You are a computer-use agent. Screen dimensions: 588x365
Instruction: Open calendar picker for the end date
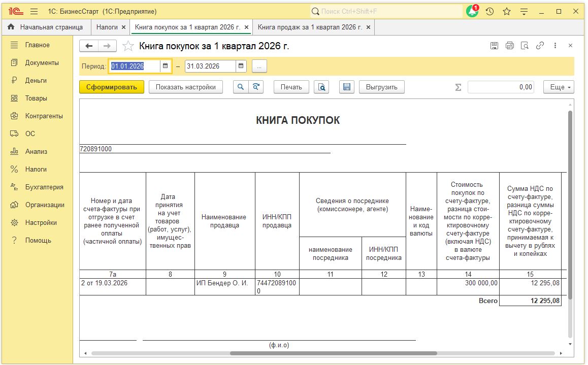(242, 66)
